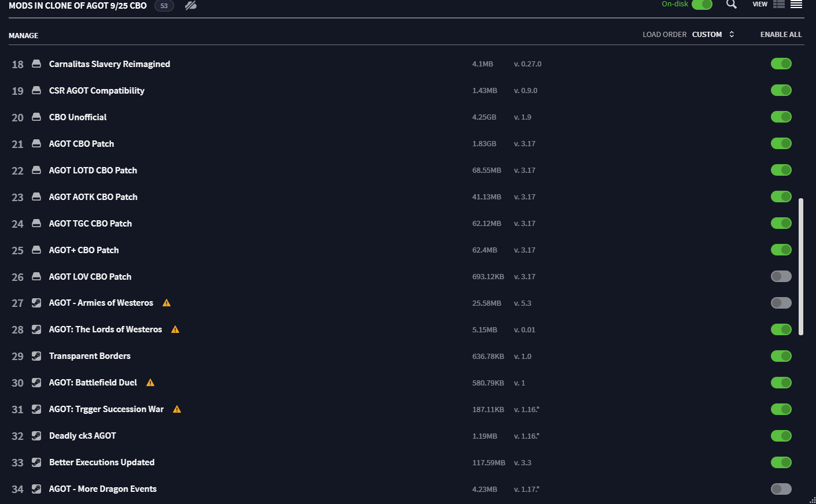Click local disk icon for AGOT+ CBO Patch
Viewport: 816px width, 504px height.
point(36,250)
